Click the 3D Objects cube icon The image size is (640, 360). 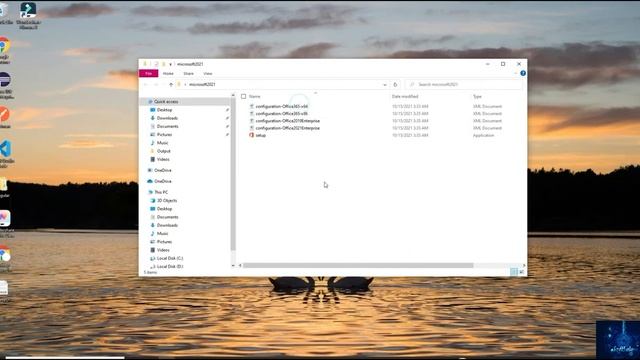pos(153,201)
